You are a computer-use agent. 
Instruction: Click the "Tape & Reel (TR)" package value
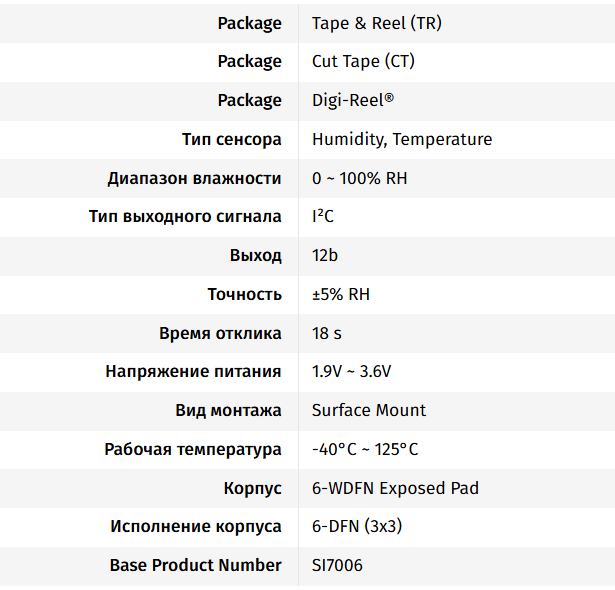click(376, 23)
